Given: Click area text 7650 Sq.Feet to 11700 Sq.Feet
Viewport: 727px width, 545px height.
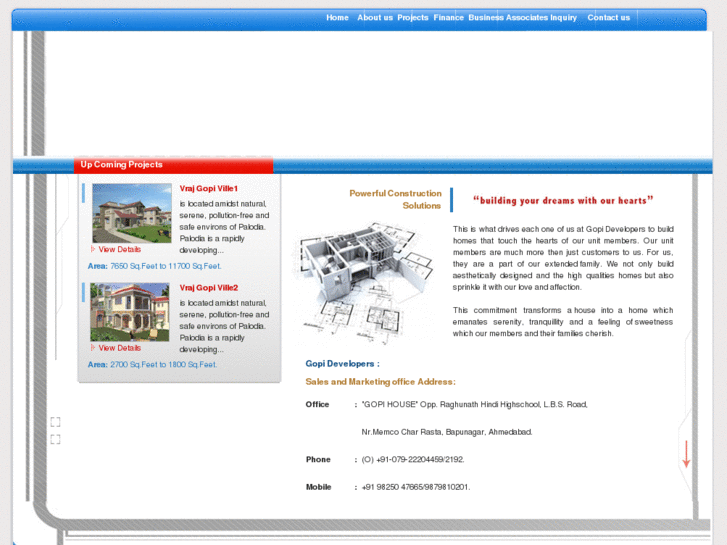Looking at the screenshot, I should click(x=166, y=266).
